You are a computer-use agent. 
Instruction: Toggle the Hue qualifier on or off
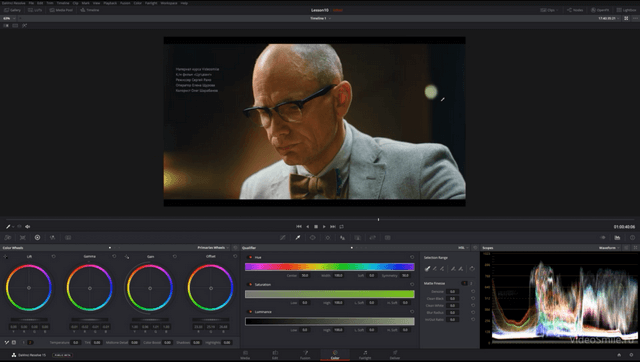(x=250, y=258)
